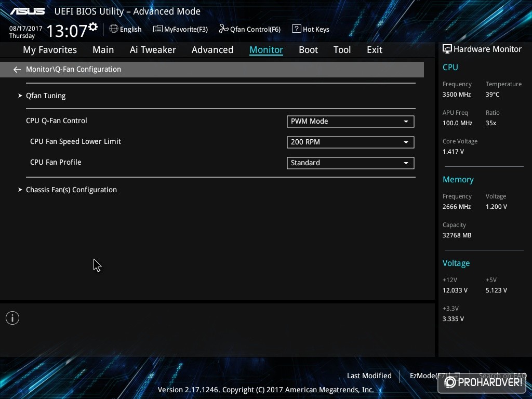Screen dimensions: 532x399
Task: Click the CPU Q-Fan Control label
Action: (x=57, y=121)
